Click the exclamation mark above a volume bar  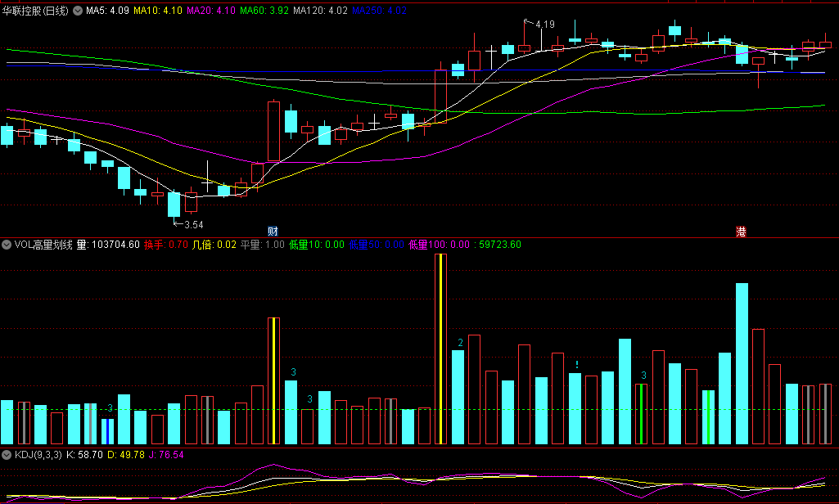pyautogui.click(x=577, y=365)
